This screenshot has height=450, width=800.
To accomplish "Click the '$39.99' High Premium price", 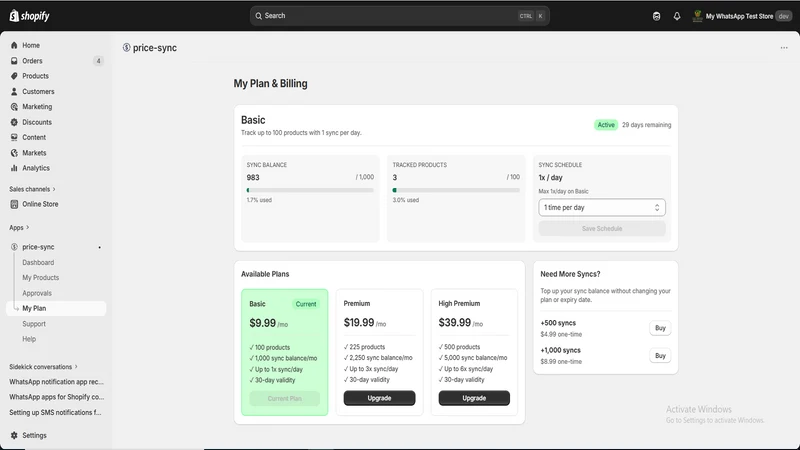I will [x=455, y=322].
